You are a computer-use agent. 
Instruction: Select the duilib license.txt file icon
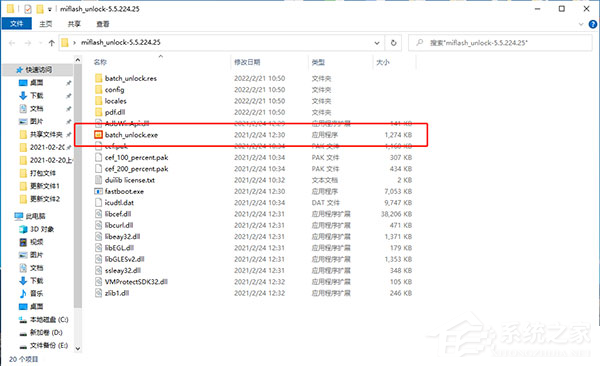99,180
